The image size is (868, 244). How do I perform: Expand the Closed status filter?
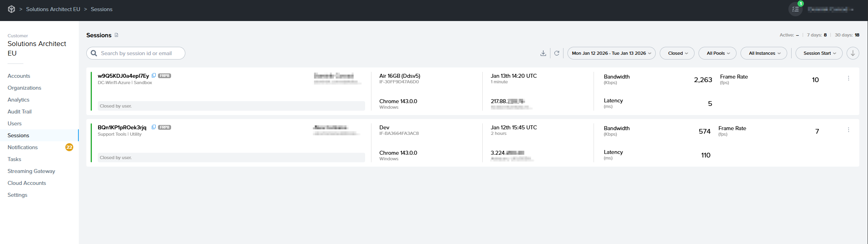tap(677, 53)
